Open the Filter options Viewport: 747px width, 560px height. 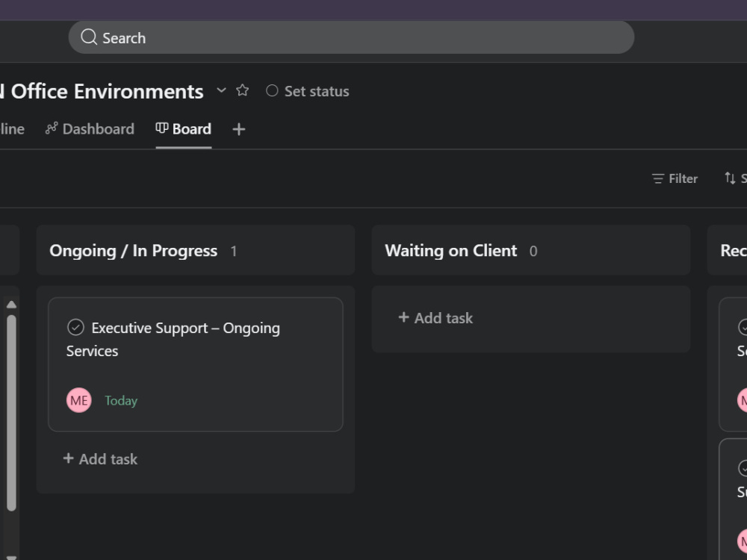pyautogui.click(x=675, y=178)
